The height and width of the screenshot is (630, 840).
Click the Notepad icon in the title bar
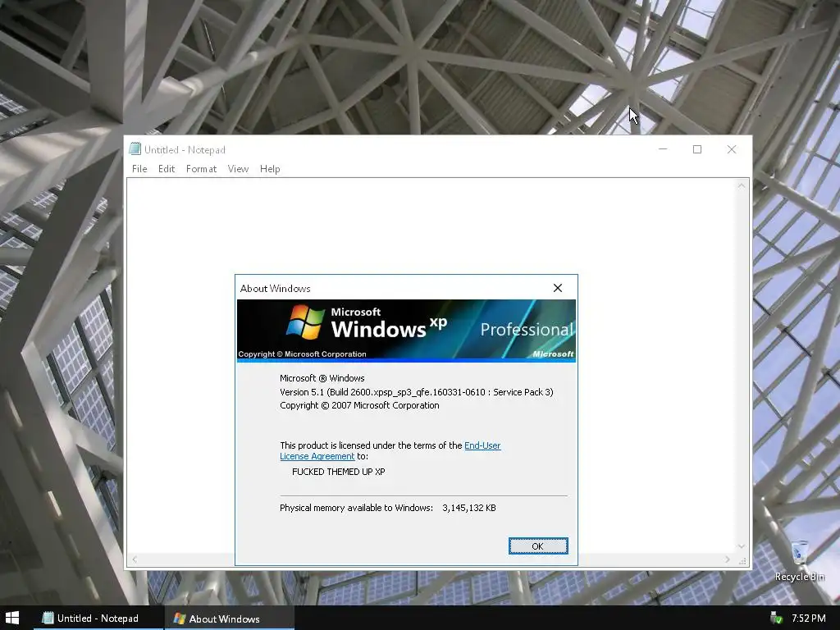click(x=135, y=149)
